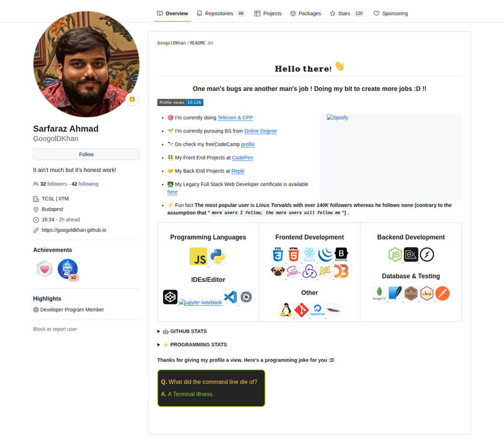Open the Telecom & CPP link
The width and height of the screenshot is (504, 442).
(235, 118)
